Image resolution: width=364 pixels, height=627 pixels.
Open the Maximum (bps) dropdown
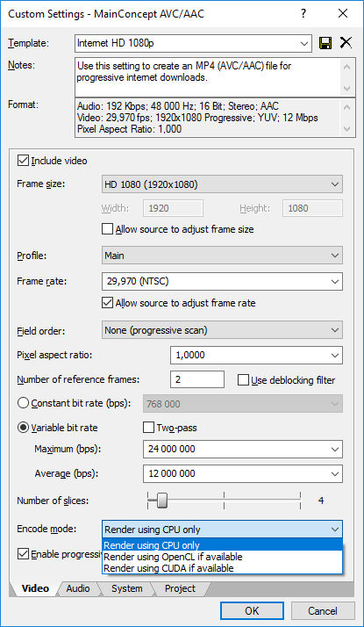[x=335, y=449]
